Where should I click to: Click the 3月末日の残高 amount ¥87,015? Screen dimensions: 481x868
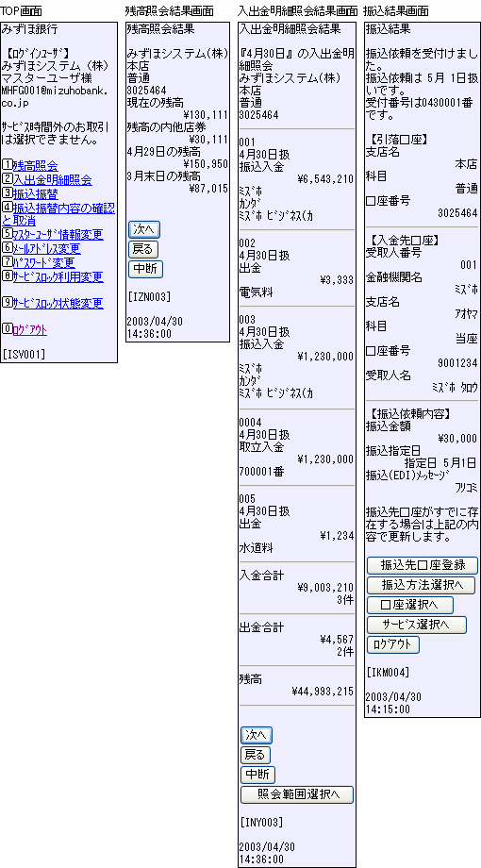208,188
